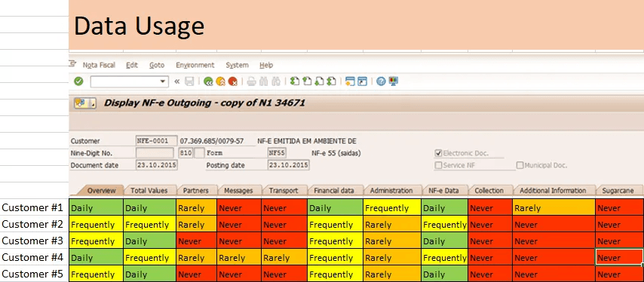644x282 pixels.
Task: Click the Previous Page icon
Action: click(307, 81)
